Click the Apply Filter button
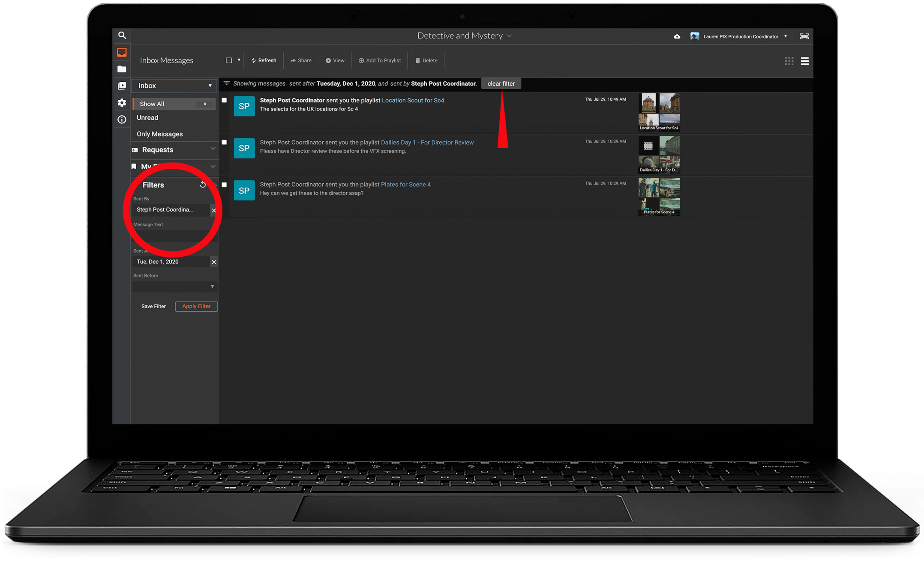Viewport: 924px width, 561px height. (x=196, y=306)
